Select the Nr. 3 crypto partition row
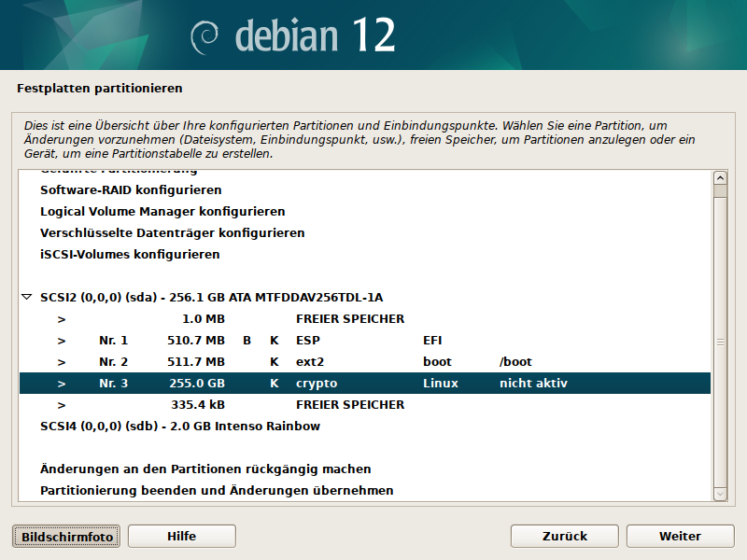Image resolution: width=747 pixels, height=560 pixels. (364, 384)
